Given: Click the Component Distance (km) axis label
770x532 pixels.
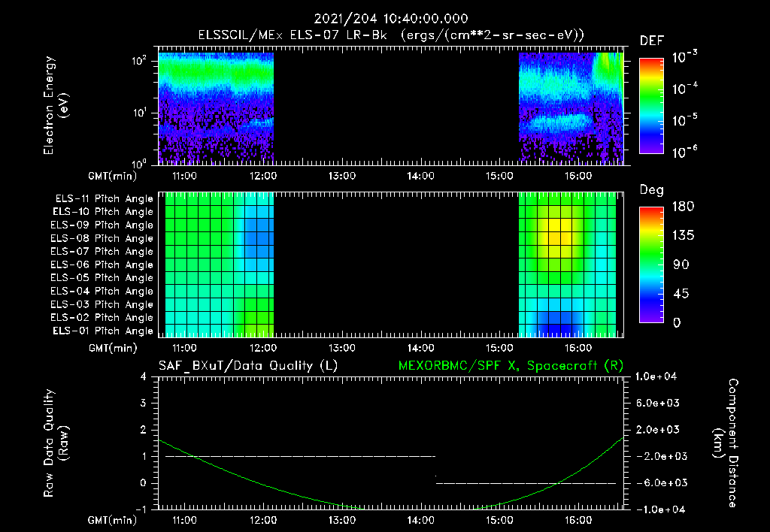Looking at the screenshot, I should (726, 443).
